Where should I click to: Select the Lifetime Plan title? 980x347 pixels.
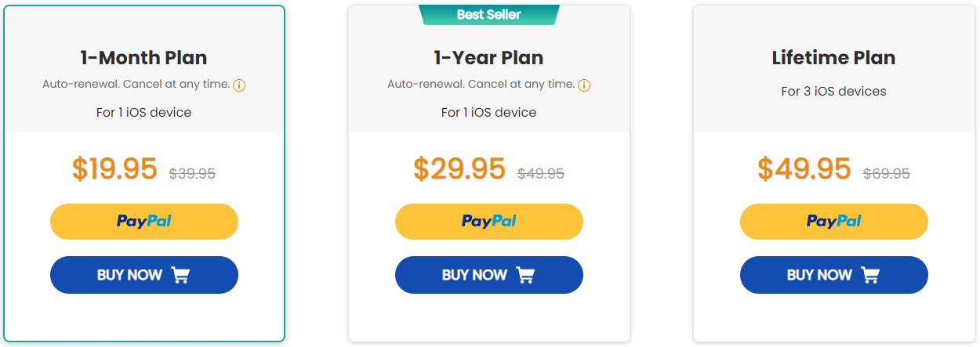[833, 58]
